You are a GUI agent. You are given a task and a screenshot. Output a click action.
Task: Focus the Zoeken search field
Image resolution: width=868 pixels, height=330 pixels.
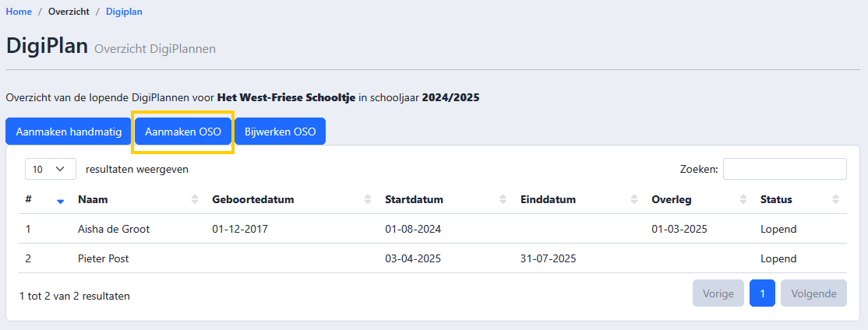pos(785,169)
